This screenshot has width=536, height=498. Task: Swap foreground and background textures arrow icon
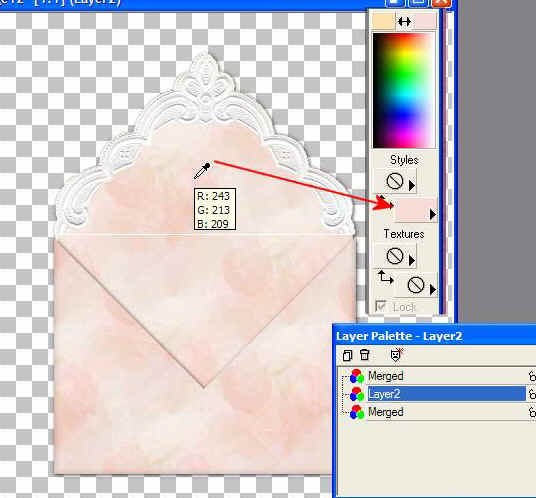(x=385, y=278)
